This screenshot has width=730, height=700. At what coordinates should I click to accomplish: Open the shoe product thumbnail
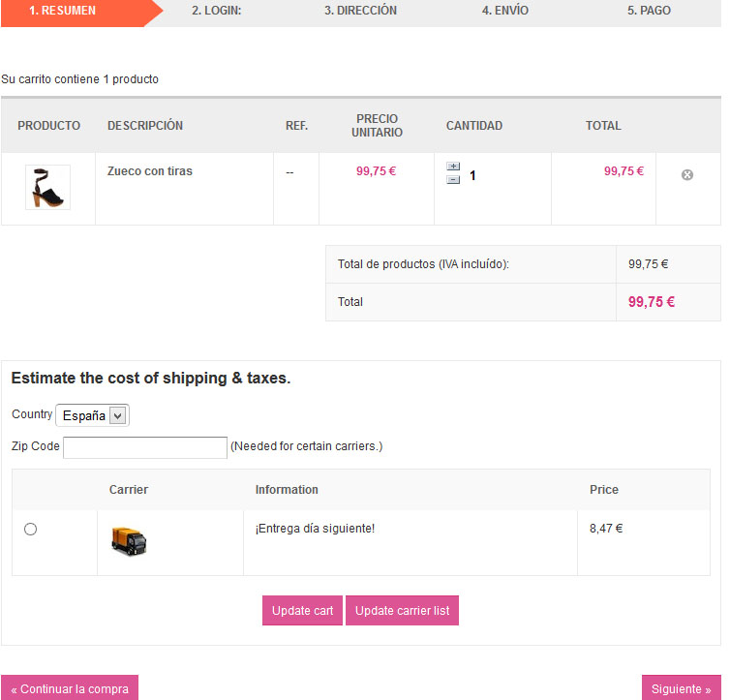(x=47, y=188)
